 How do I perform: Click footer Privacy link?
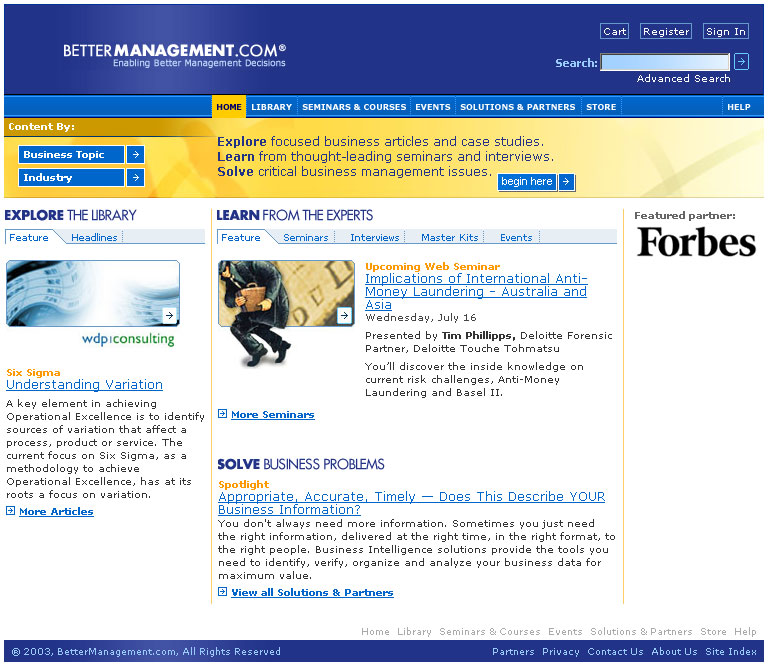[x=561, y=651]
